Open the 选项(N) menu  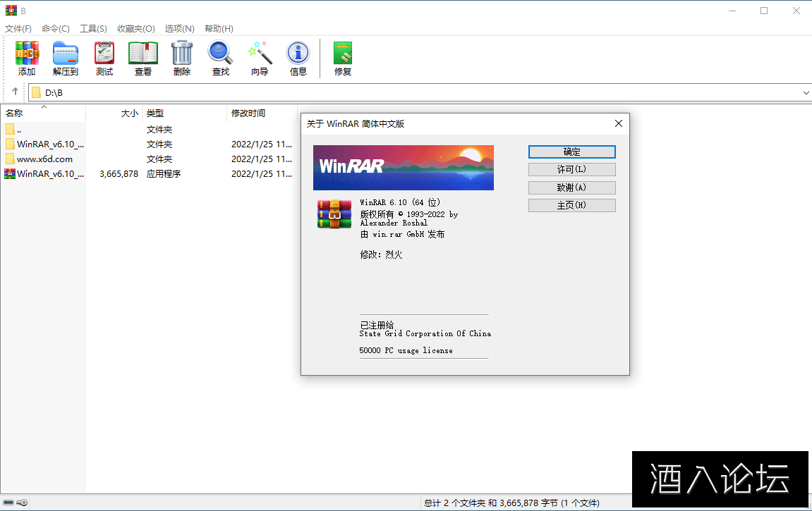180,28
